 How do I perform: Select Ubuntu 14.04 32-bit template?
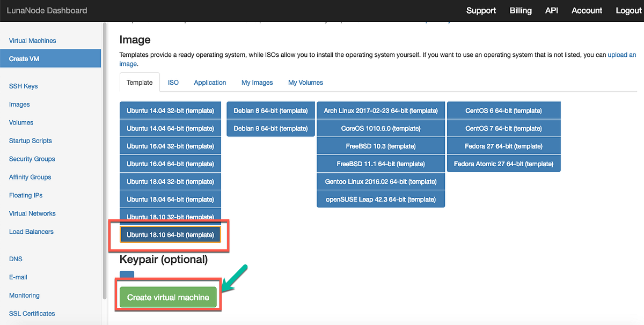[170, 111]
